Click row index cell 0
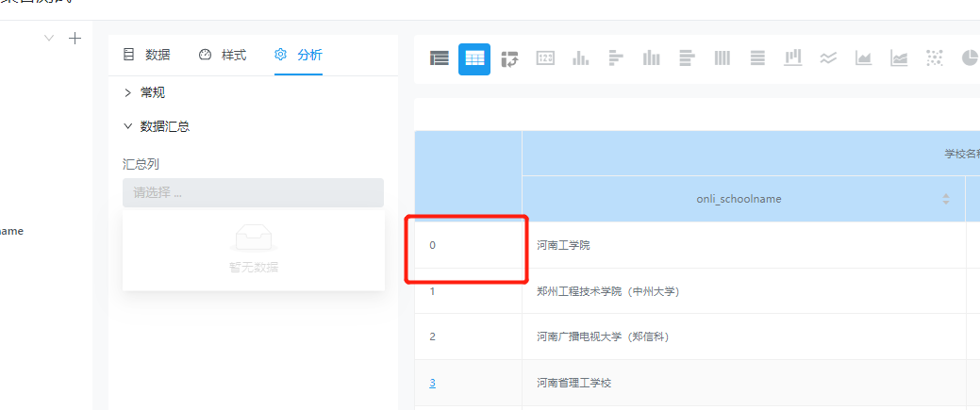 click(x=468, y=246)
